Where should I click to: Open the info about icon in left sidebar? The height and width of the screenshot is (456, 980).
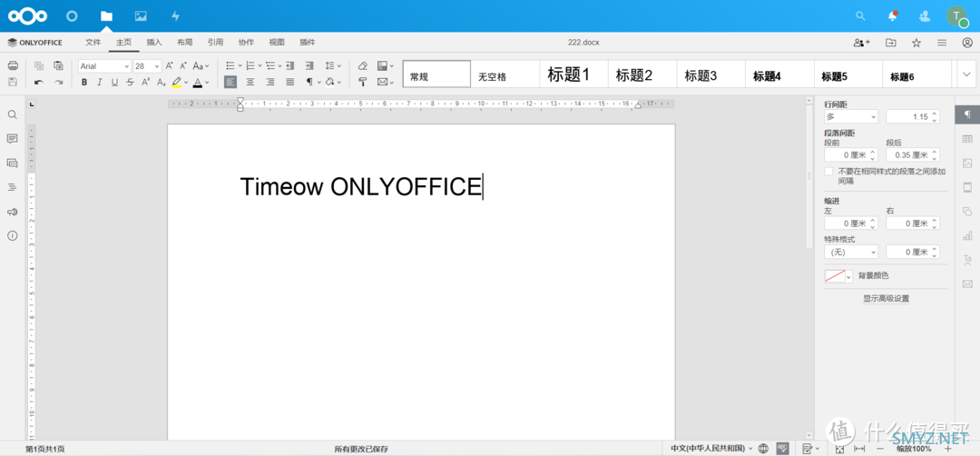tap(12, 235)
